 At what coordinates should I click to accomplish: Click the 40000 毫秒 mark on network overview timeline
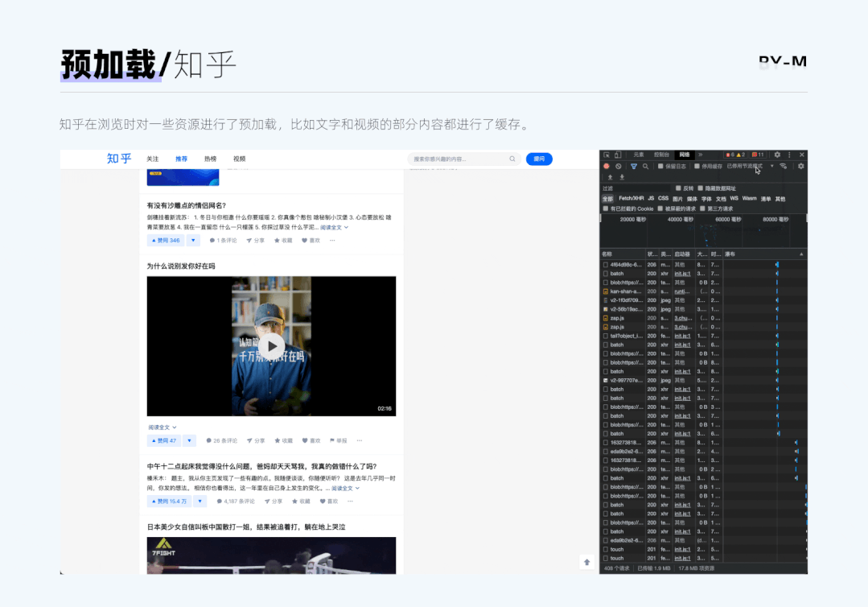[x=681, y=219]
